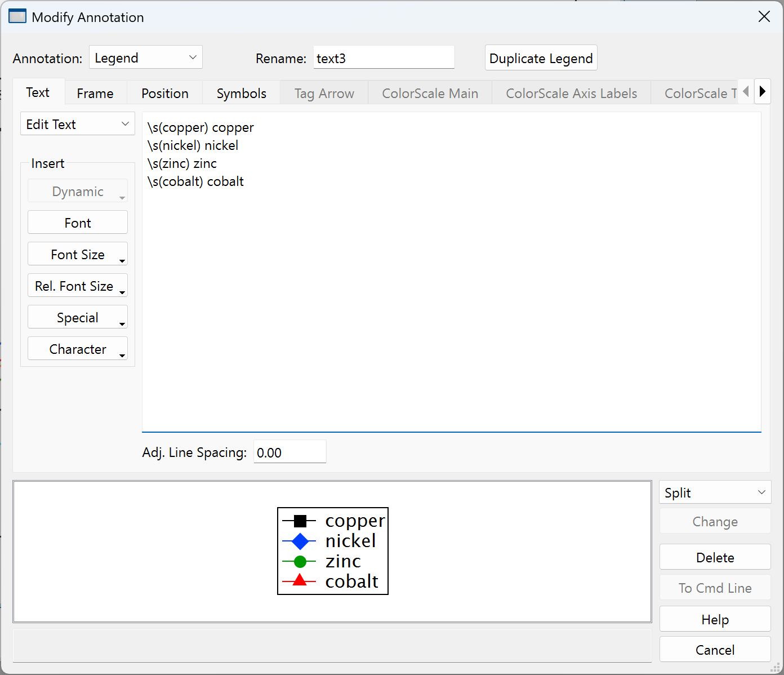Click the red triangle cobalt legend symbol
The height and width of the screenshot is (675, 784).
(300, 580)
